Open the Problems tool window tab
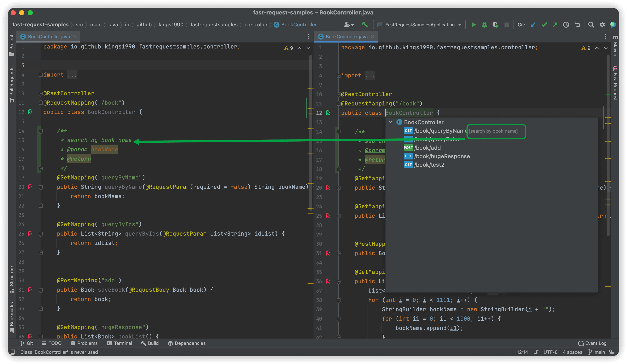627x364 pixels. pos(84,343)
